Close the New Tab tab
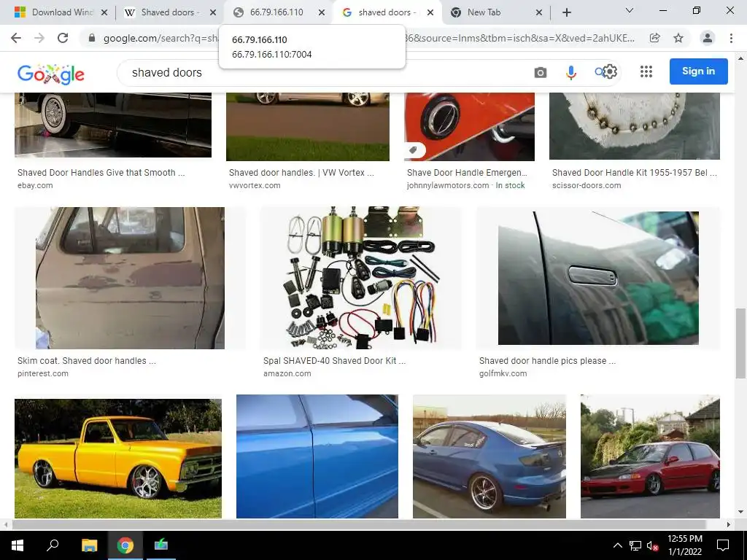 [539, 12]
